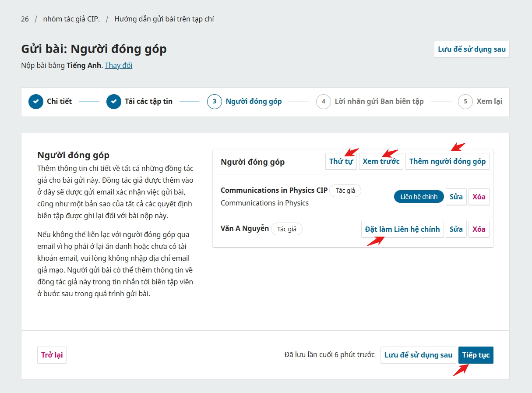The height and width of the screenshot is (393, 532).
Task: Select the step 3 circle for Người đóng góp
Action: (x=215, y=102)
